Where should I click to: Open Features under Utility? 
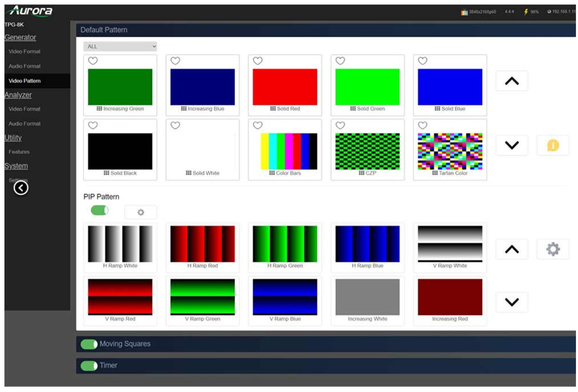[x=19, y=152]
